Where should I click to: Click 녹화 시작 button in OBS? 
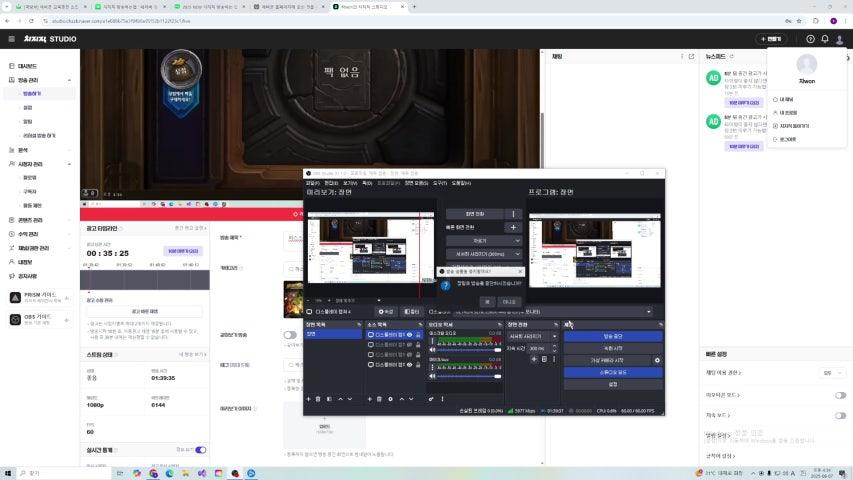point(613,348)
